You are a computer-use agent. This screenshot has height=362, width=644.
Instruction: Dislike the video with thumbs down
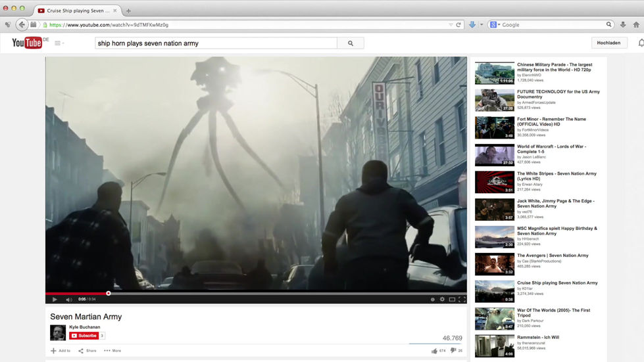coord(453,351)
